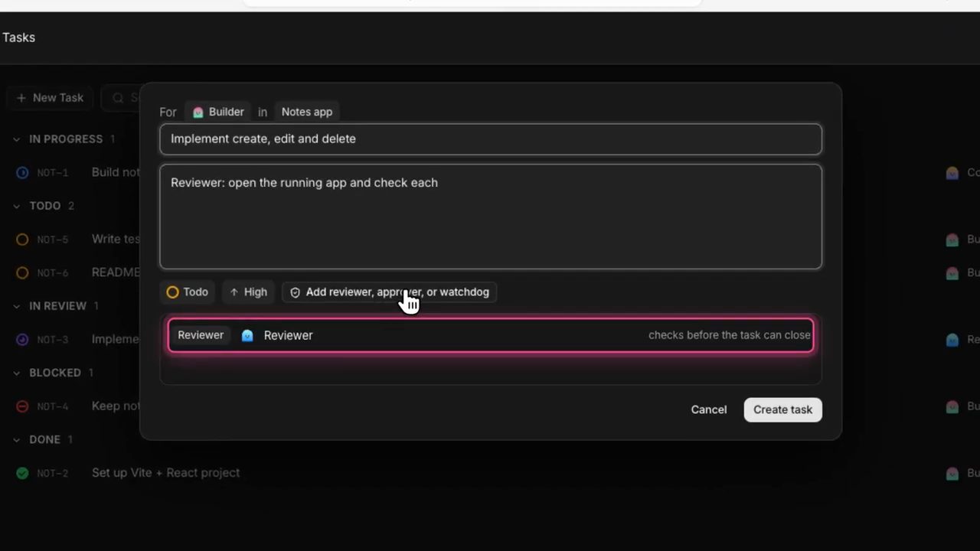Collapse the BLOCKED group
This screenshot has height=551, width=980.
(17, 373)
